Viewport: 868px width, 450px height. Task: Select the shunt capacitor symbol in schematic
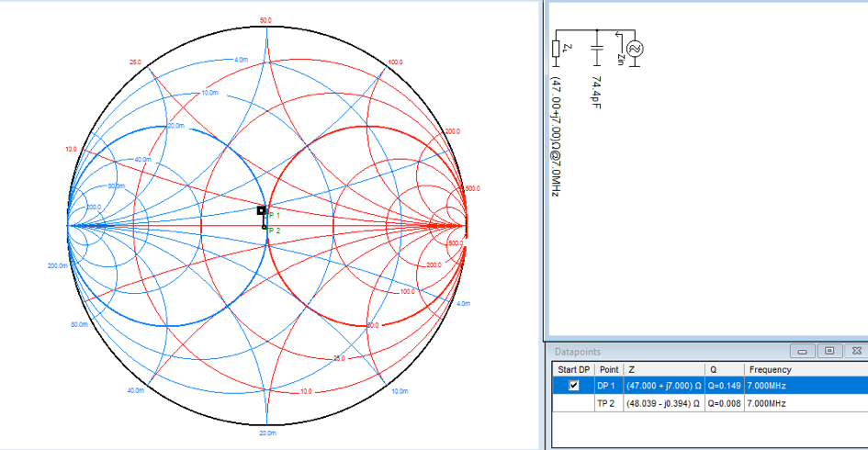click(596, 49)
